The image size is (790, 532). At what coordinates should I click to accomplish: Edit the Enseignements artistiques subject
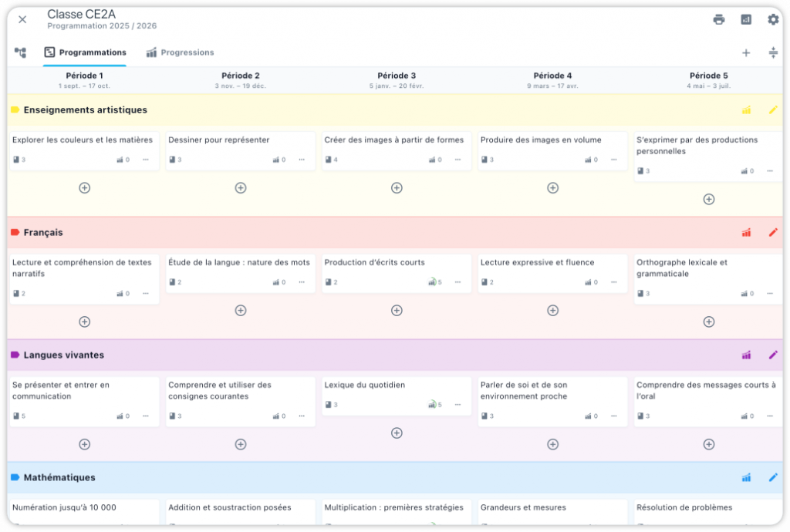(x=773, y=109)
